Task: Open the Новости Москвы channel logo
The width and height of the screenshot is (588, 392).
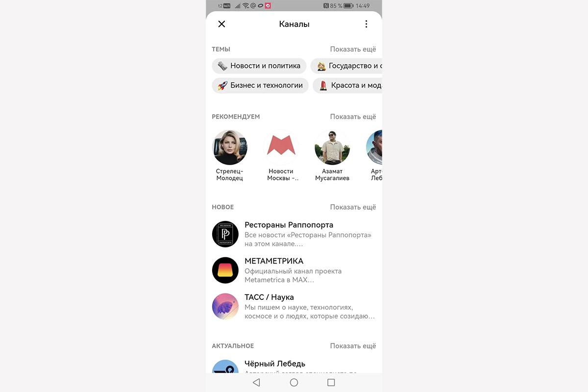Action: (x=281, y=147)
